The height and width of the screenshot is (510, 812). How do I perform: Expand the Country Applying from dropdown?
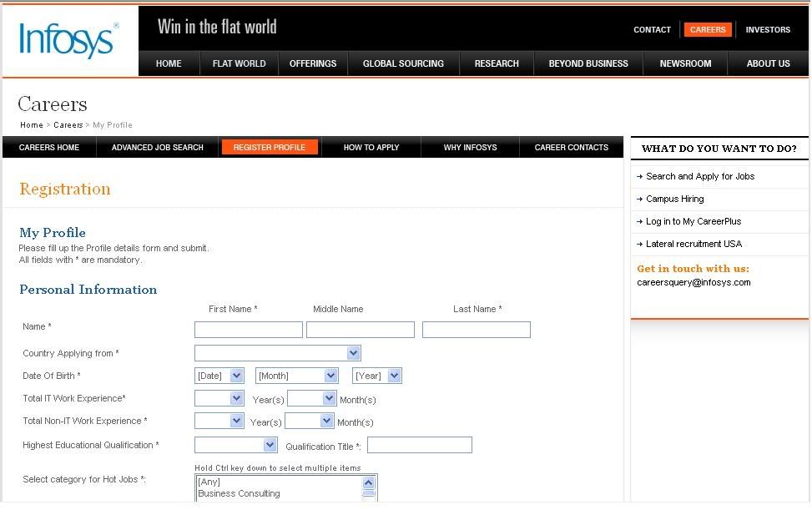(278, 353)
